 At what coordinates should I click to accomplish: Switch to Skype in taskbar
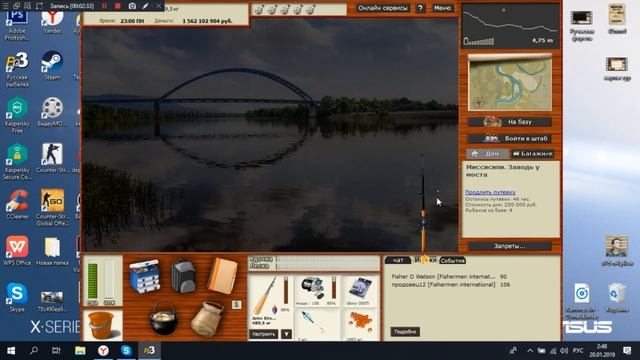(x=126, y=351)
